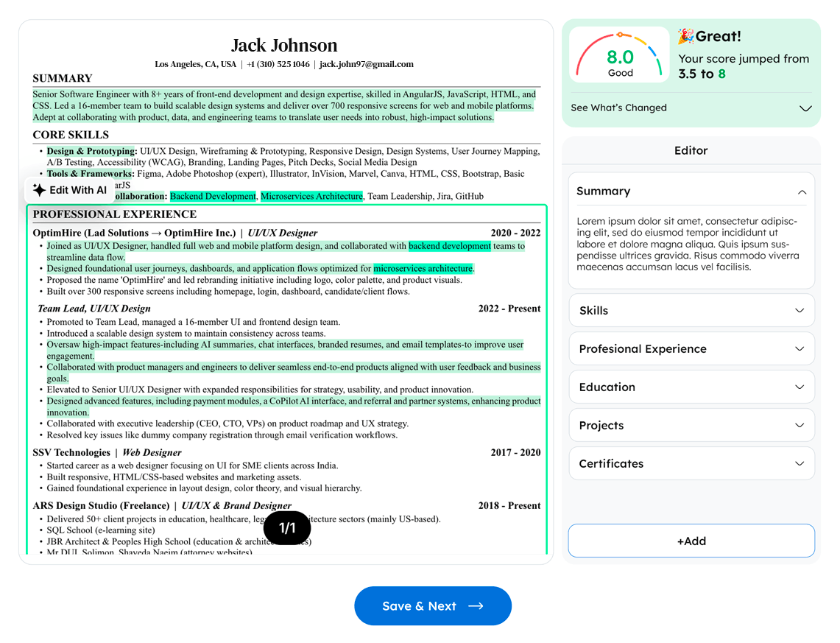
Task: Click the jack.john97@gmail.com email address
Action: (367, 64)
